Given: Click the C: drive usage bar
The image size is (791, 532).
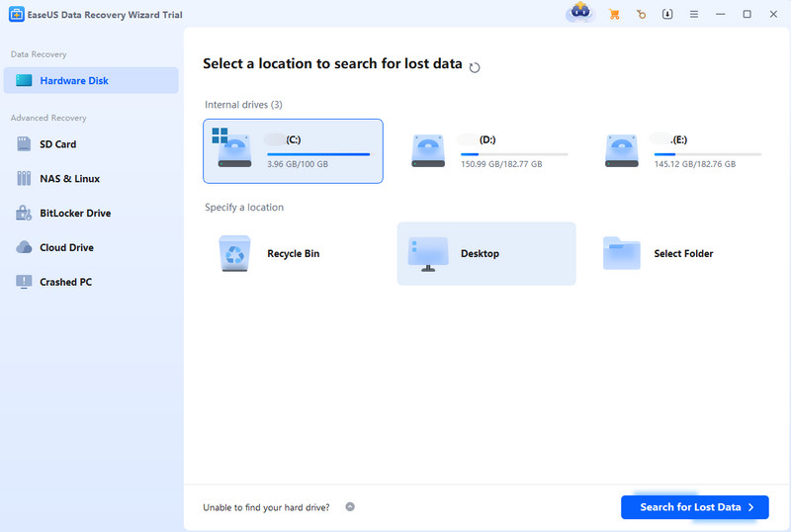Looking at the screenshot, I should [x=317, y=154].
